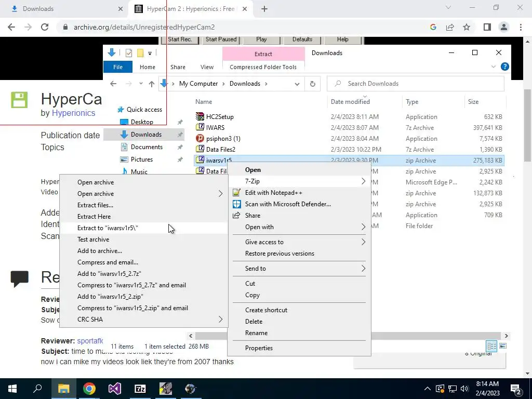Open a new Chrome tab
This screenshot has height=399, width=532.
tap(264, 9)
